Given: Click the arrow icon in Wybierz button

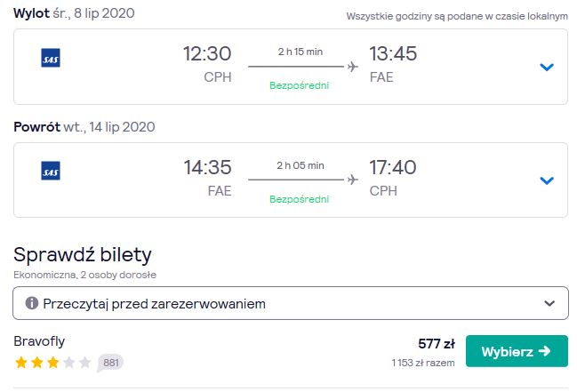Looking at the screenshot, I should [545, 351].
